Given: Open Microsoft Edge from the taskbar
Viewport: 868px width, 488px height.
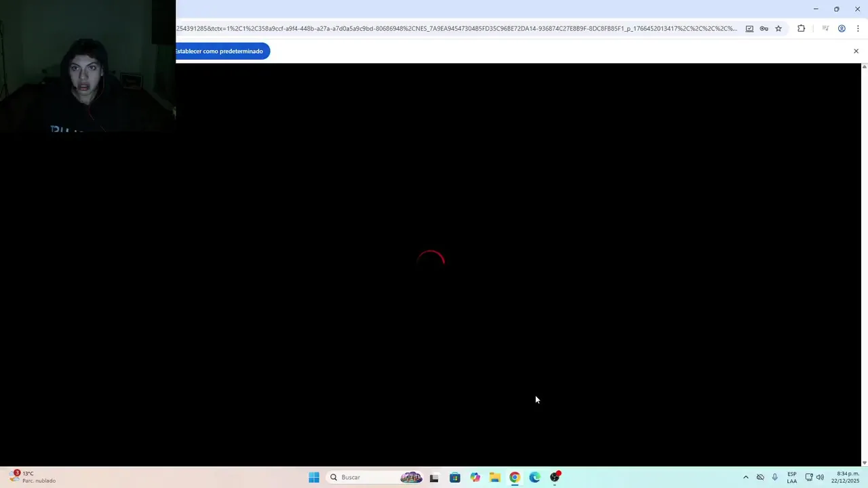Looking at the screenshot, I should [x=535, y=477].
